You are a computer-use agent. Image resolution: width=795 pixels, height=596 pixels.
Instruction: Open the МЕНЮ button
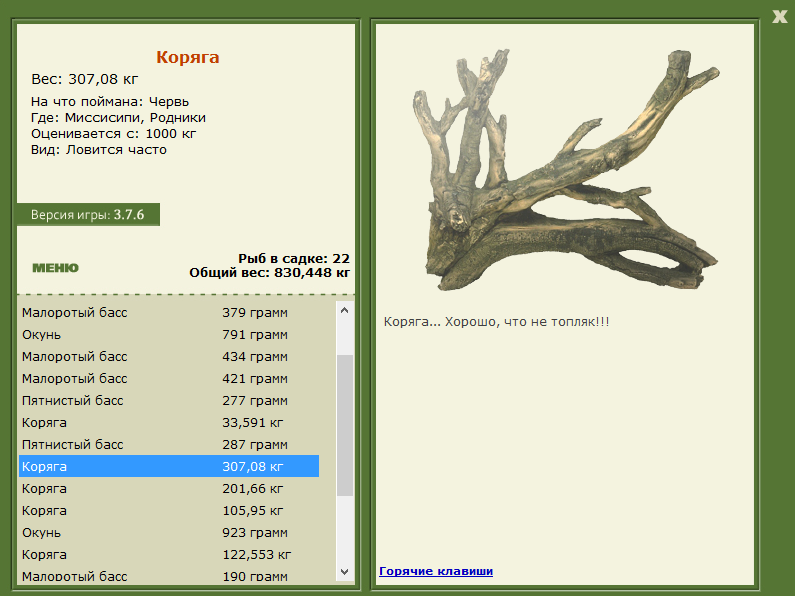55,268
